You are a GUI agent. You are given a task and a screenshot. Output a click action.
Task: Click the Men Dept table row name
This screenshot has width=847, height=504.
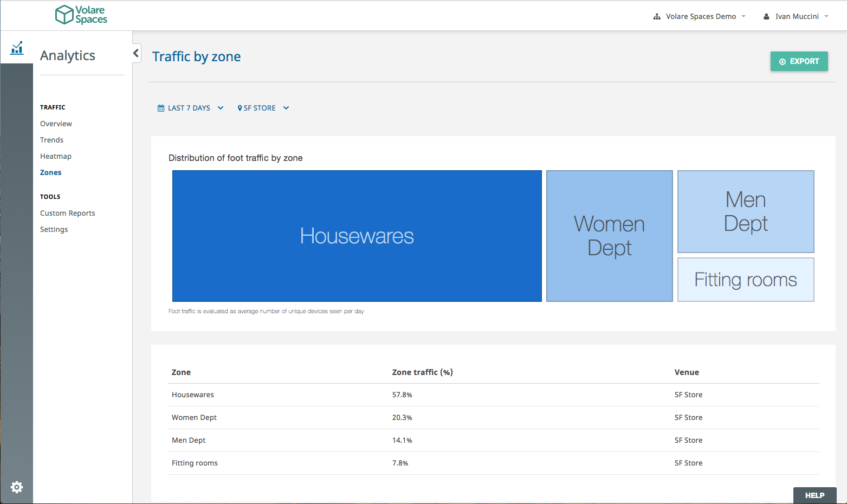pyautogui.click(x=189, y=441)
